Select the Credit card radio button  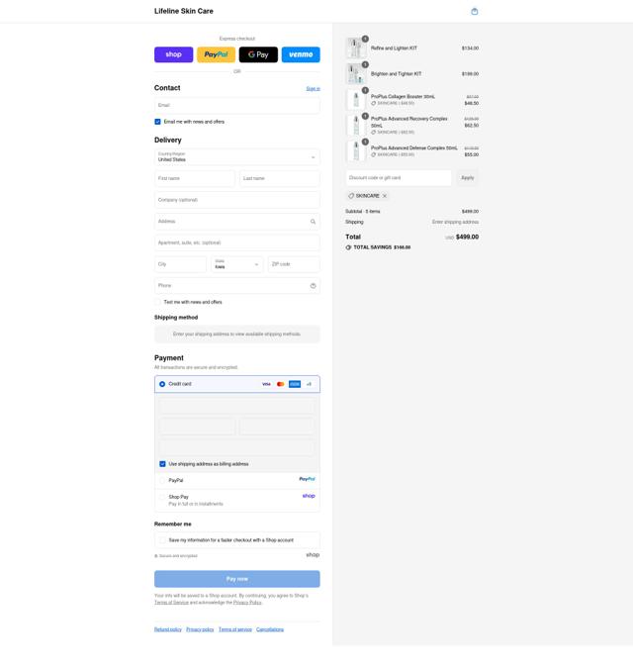pyautogui.click(x=162, y=384)
